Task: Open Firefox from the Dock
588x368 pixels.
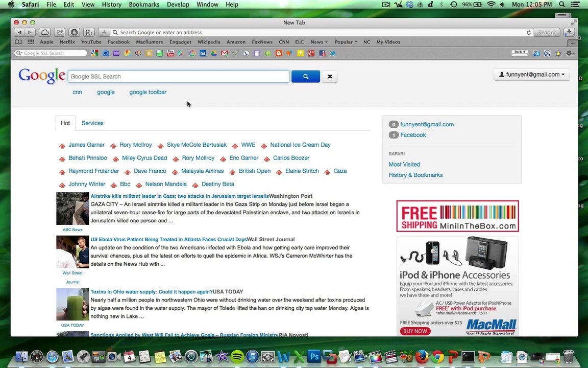Action: [x=422, y=356]
